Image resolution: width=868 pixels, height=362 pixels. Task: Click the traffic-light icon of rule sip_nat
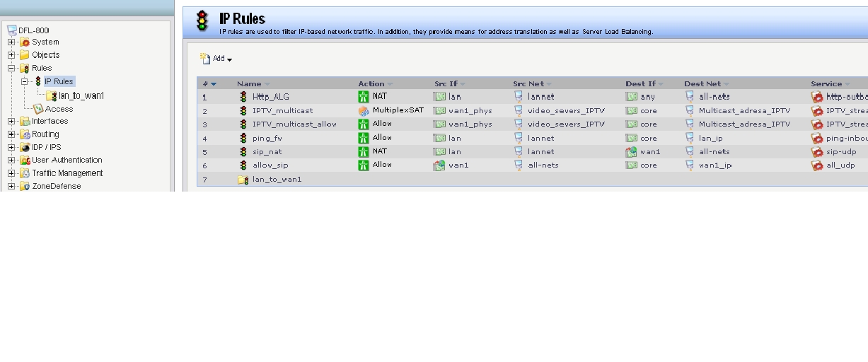tap(243, 151)
